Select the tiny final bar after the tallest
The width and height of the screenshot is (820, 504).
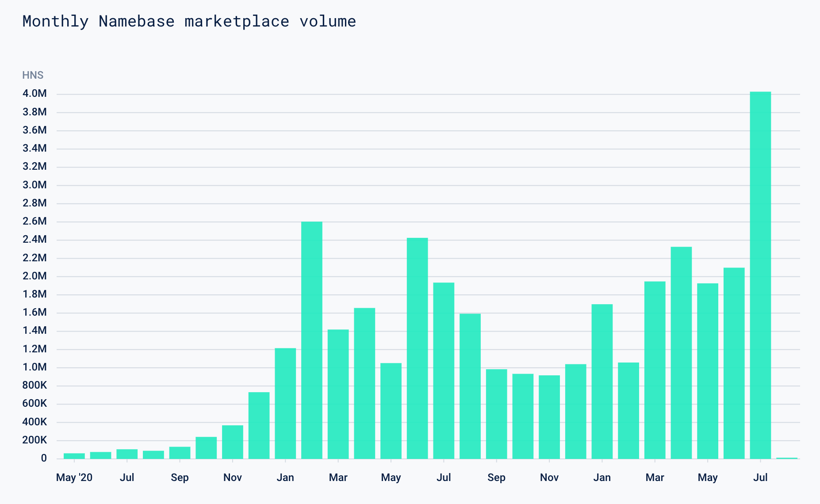tap(787, 458)
